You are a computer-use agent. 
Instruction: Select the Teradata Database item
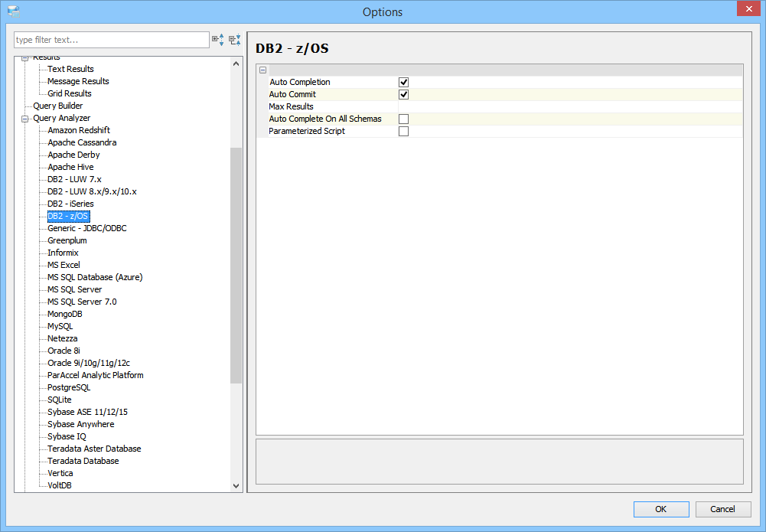[83, 461]
